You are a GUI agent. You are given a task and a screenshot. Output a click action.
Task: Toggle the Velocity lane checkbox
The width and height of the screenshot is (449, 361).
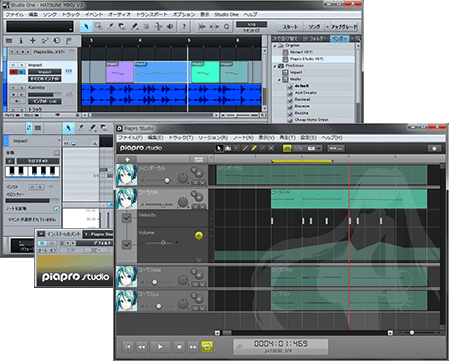[127, 218]
